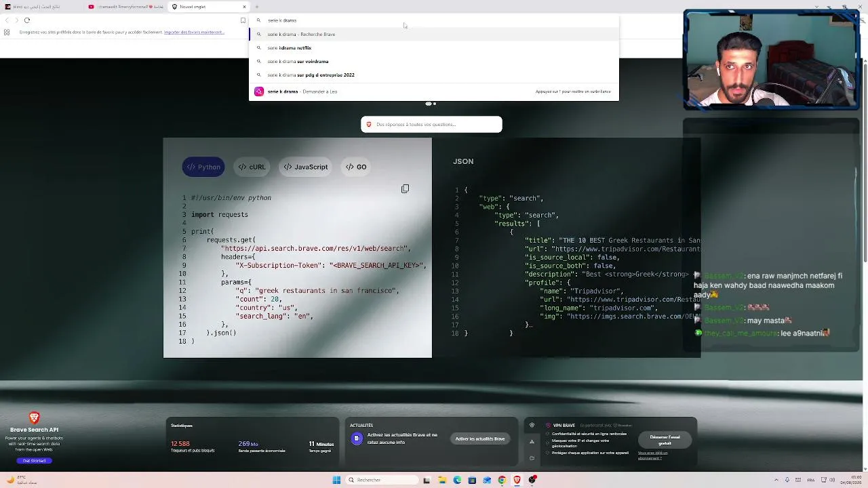
Task: Go forward with the browser forward arrow
Action: click(17, 20)
